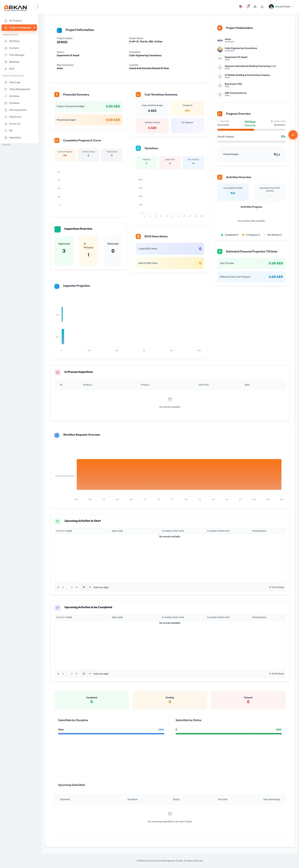
Task: Collapse the sidebar using the hamburger toggle
Action: (38, 6)
